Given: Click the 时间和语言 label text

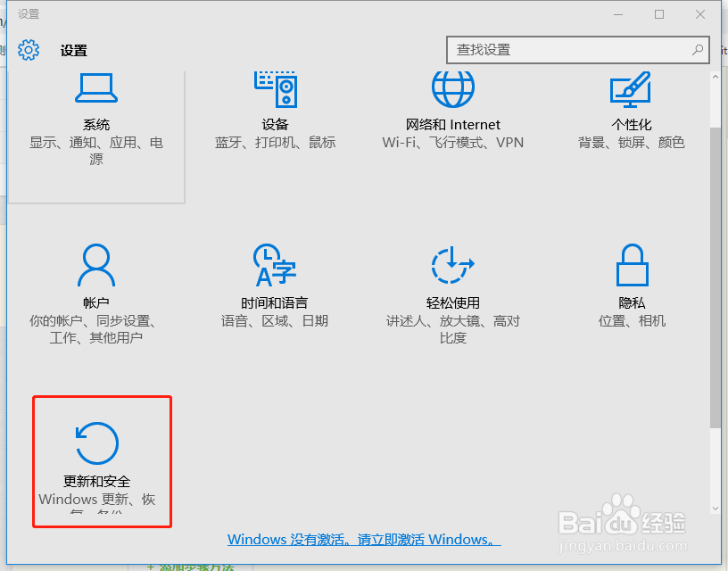Looking at the screenshot, I should pyautogui.click(x=275, y=302).
